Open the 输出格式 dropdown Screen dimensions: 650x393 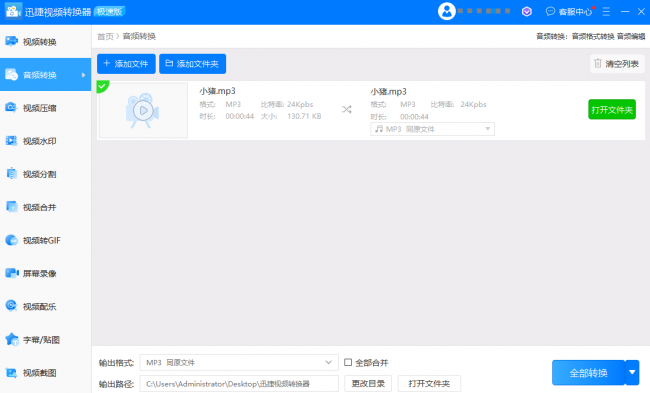[239, 362]
